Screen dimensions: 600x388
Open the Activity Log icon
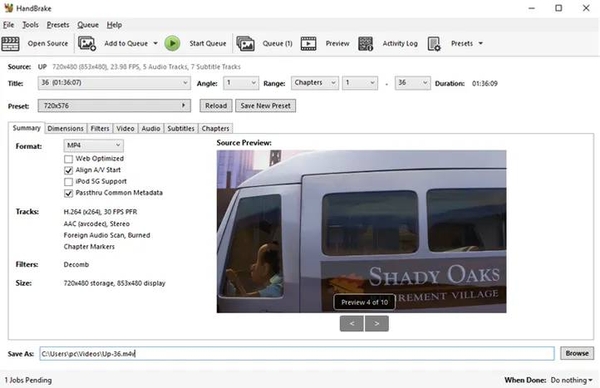pos(366,44)
